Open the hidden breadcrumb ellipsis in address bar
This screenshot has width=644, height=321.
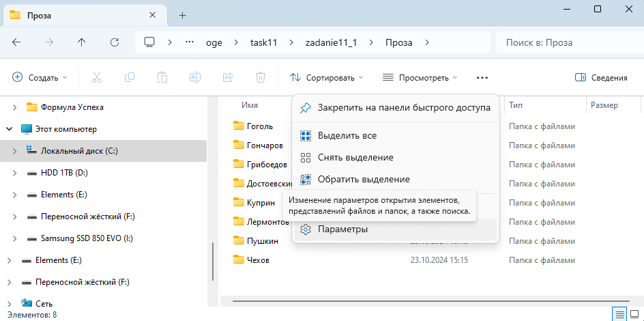(x=190, y=42)
